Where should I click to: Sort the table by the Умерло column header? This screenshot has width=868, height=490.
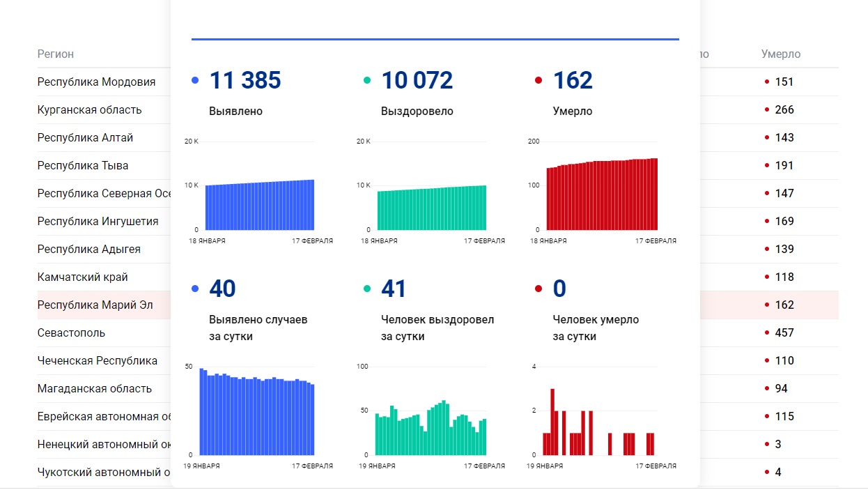[x=780, y=54]
